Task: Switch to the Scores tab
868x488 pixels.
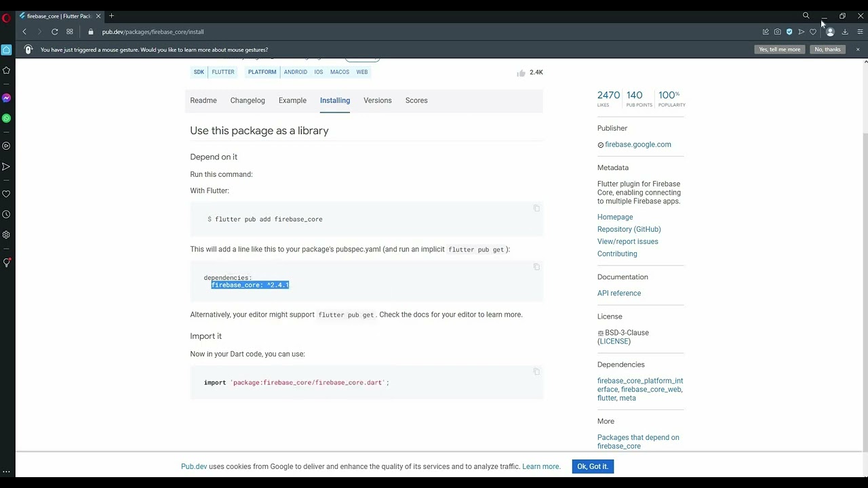Action: point(416,100)
